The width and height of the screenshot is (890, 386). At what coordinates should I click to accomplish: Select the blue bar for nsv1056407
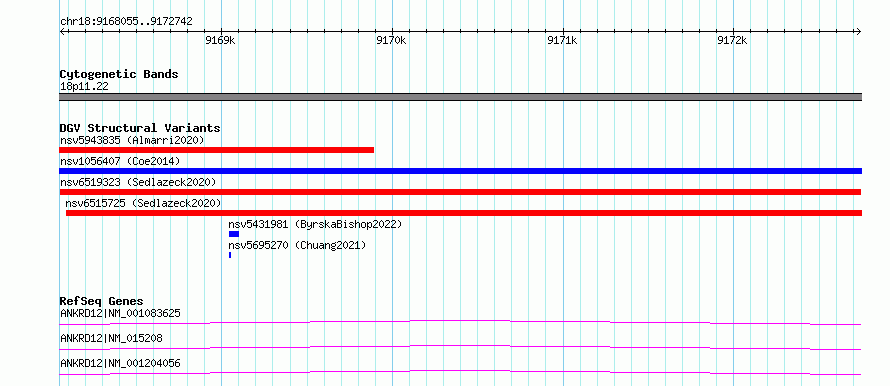click(460, 171)
